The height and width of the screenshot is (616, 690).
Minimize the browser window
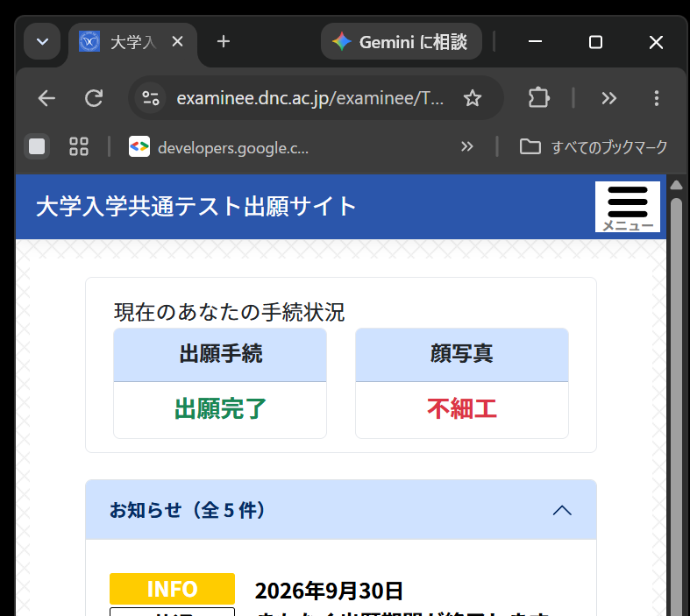pyautogui.click(x=535, y=42)
